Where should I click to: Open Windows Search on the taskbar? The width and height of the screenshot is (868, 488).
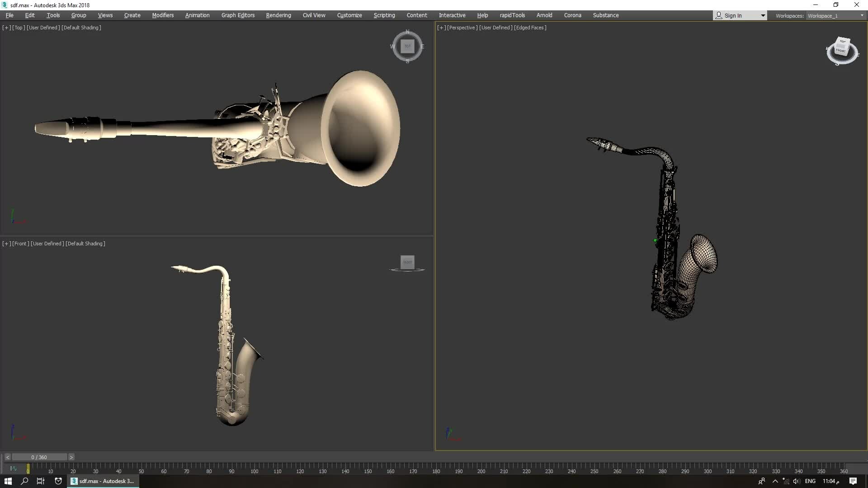coord(24,481)
